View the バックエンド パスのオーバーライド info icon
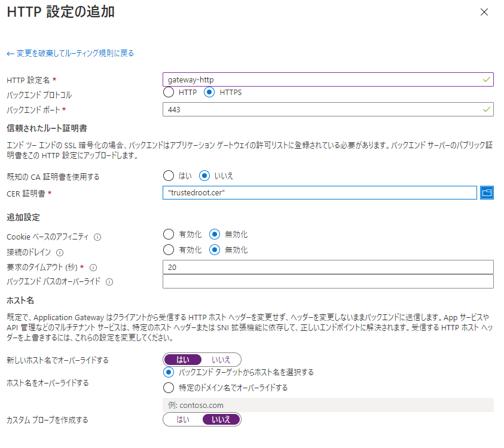 pyautogui.click(x=109, y=282)
